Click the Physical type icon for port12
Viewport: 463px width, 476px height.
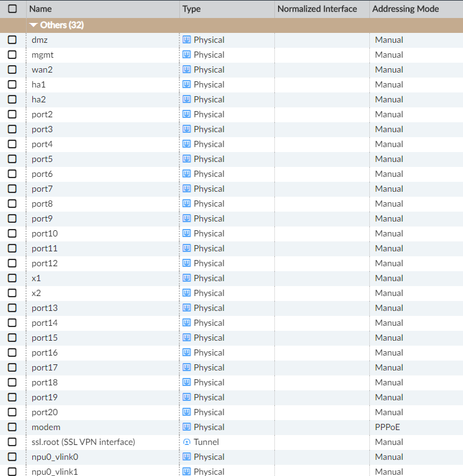tap(187, 263)
